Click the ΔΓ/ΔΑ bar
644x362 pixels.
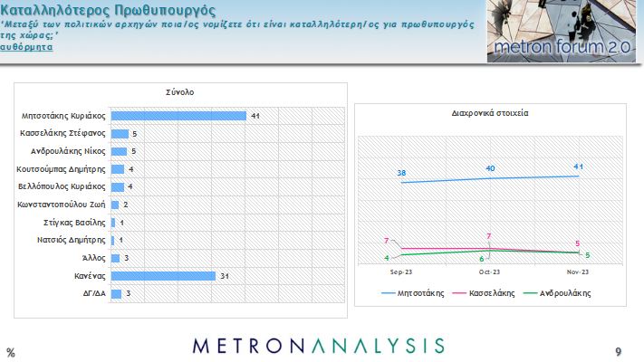click(x=115, y=293)
